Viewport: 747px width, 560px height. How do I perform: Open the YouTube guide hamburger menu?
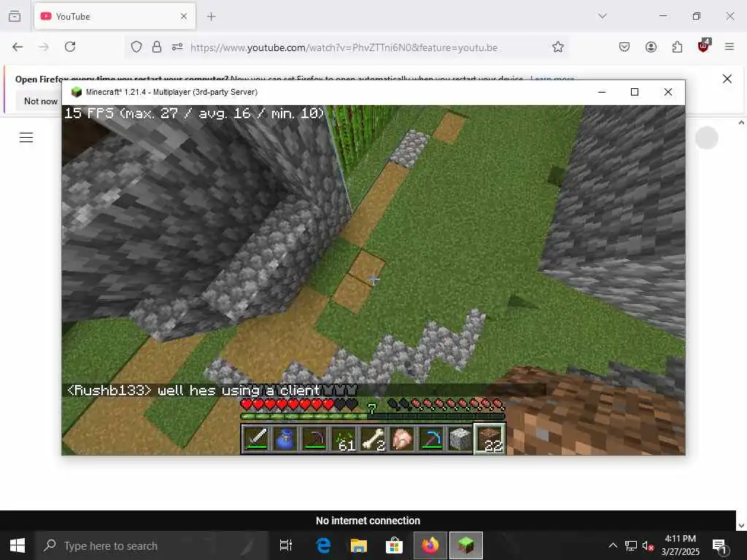click(x=26, y=138)
